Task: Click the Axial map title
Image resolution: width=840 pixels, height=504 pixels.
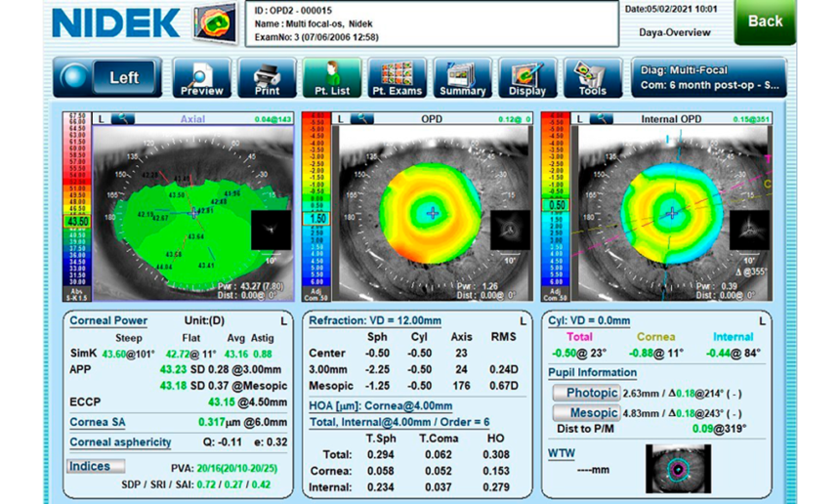Action: (x=192, y=119)
